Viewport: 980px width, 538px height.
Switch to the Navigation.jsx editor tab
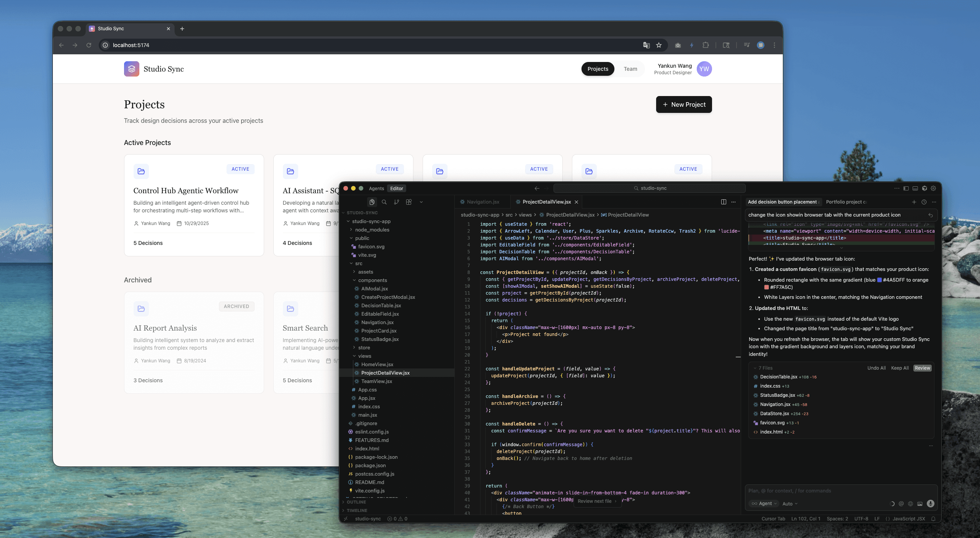(x=483, y=202)
